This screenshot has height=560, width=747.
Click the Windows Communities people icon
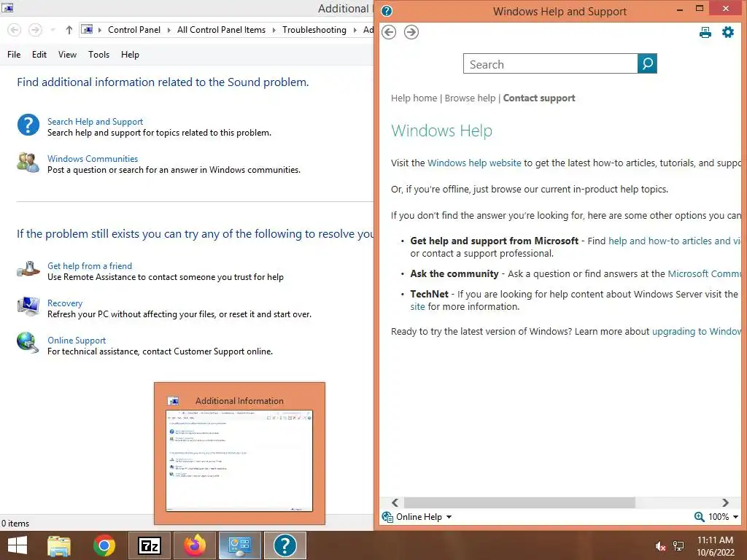[x=28, y=163]
